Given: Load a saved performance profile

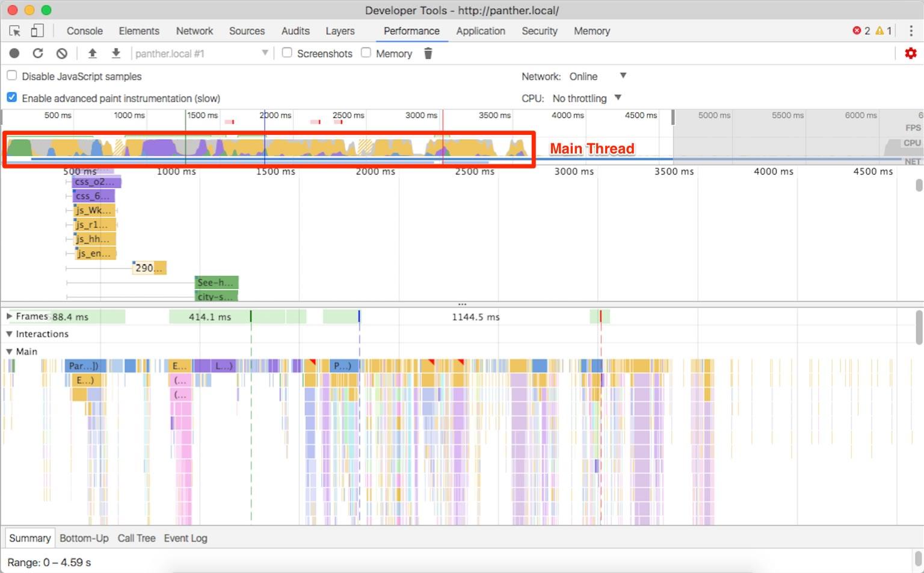Looking at the screenshot, I should (x=93, y=53).
